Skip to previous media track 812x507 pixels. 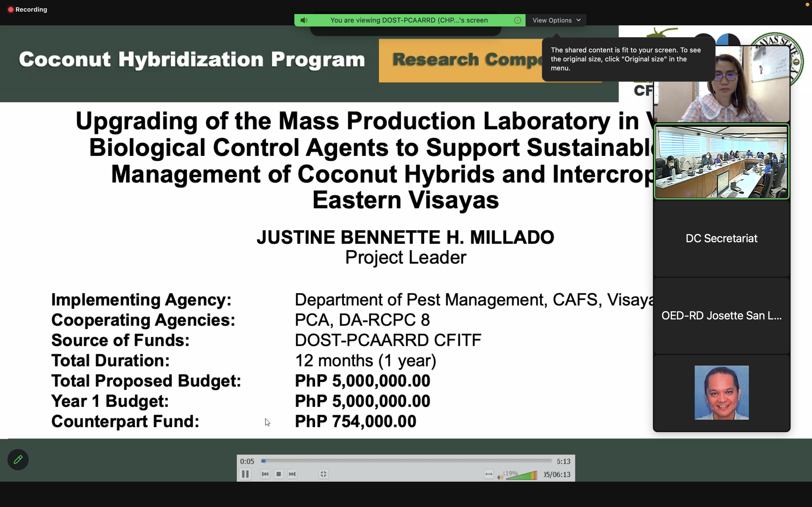265,474
